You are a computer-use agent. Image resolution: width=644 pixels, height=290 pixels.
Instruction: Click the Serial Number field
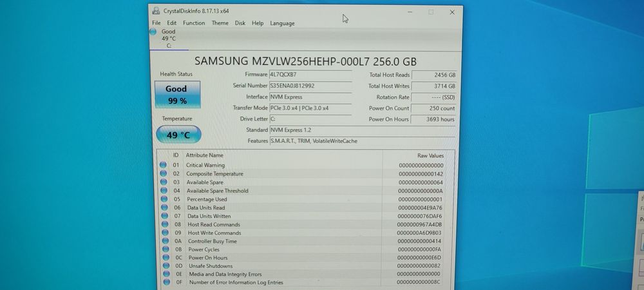(310, 86)
